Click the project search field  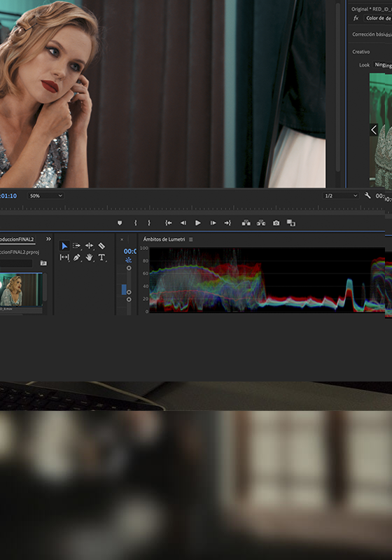point(16,263)
